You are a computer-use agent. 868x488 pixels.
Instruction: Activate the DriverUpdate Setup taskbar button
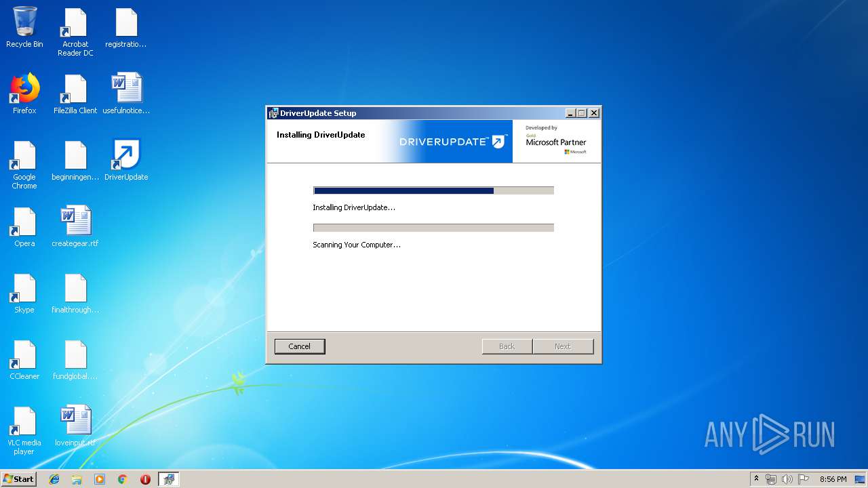click(x=169, y=479)
